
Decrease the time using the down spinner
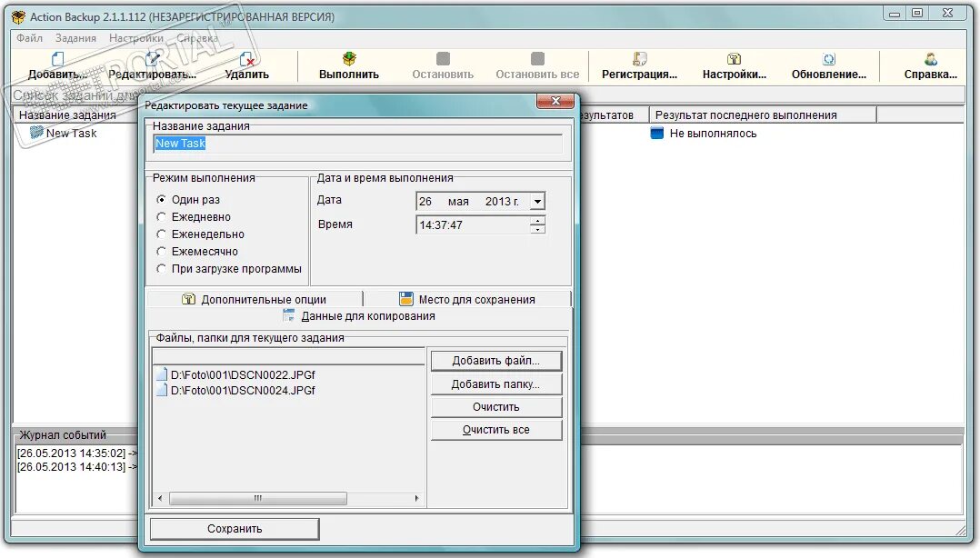point(537,229)
